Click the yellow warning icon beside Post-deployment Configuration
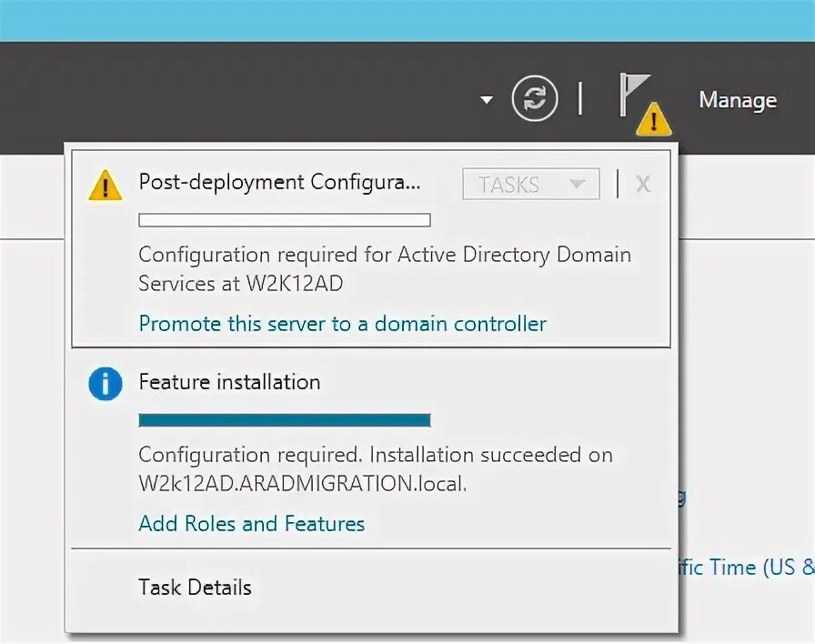 (106, 185)
